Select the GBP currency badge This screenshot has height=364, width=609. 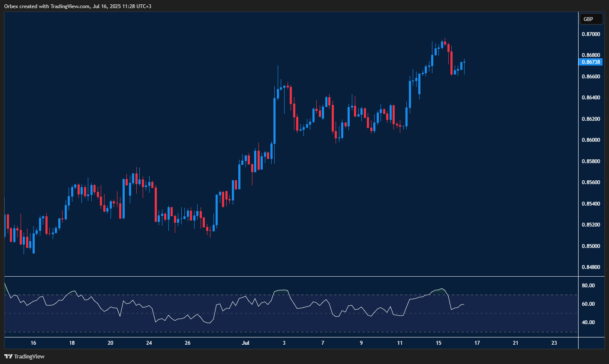[591, 19]
